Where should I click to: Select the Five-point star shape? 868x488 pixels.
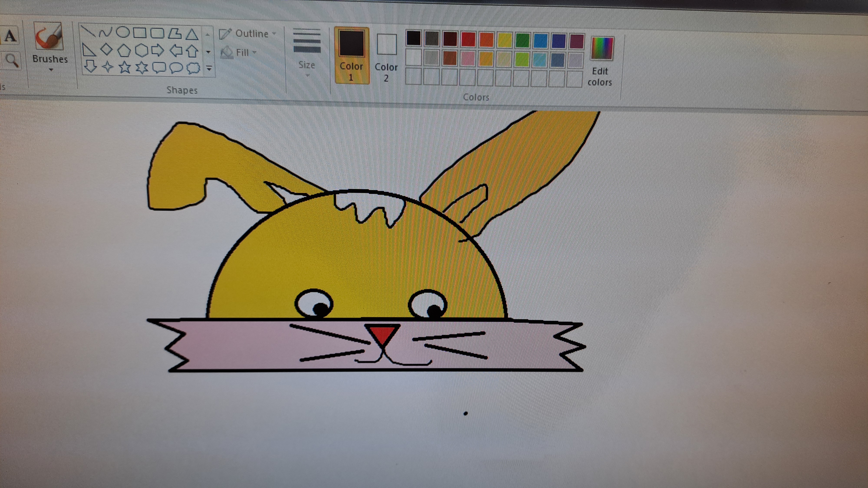[x=125, y=67]
